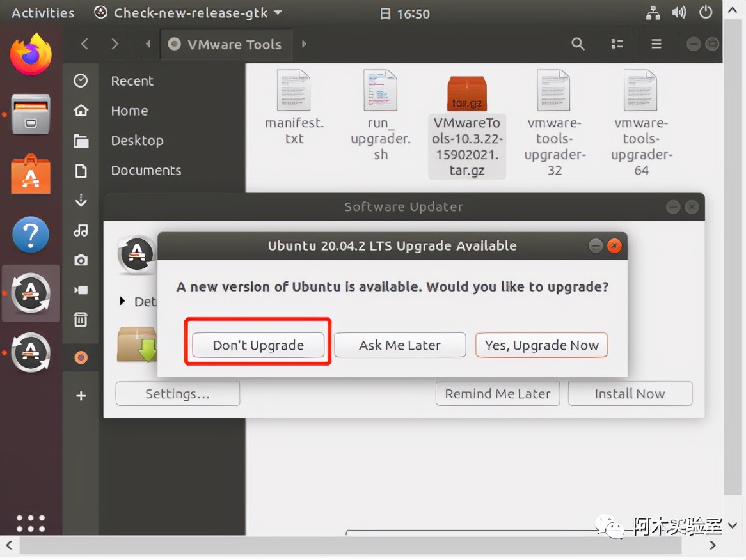This screenshot has width=746, height=560.
Task: Launch Firefox from the dock
Action: (x=31, y=54)
